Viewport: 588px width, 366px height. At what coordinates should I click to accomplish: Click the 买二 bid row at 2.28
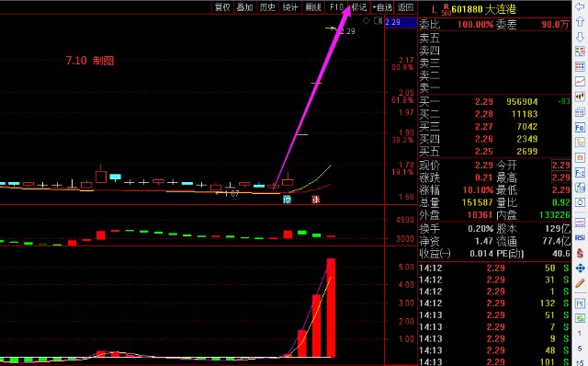[x=494, y=114]
